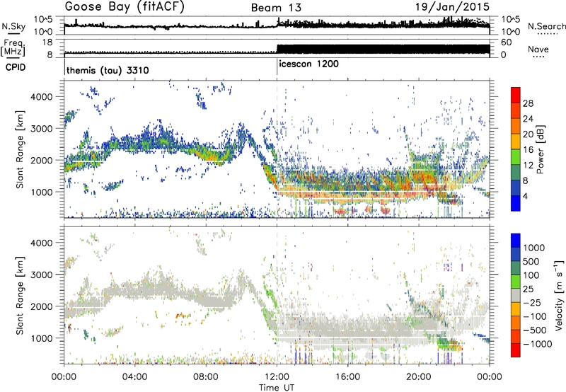Viewport: 566px width, 392px height.
Task: Click the '20:00' time axis label
Action: (x=418, y=377)
